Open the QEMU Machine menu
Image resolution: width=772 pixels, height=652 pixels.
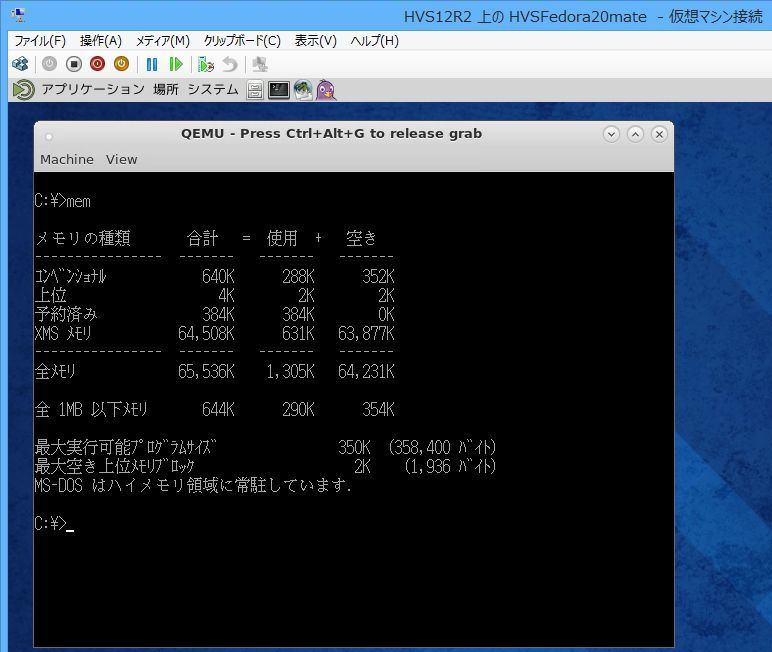[x=67, y=160]
